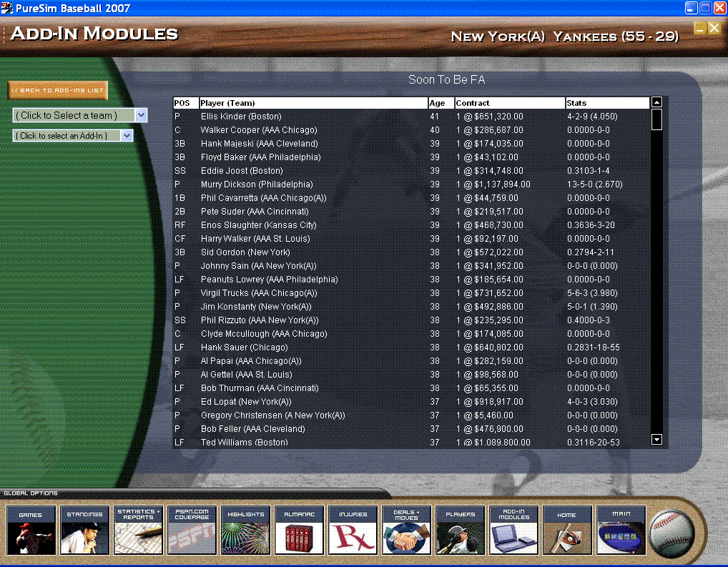This screenshot has height=567, width=728.
Task: Select Peanuts Lowrey (AAA Philadelphia) row
Action: coord(411,280)
